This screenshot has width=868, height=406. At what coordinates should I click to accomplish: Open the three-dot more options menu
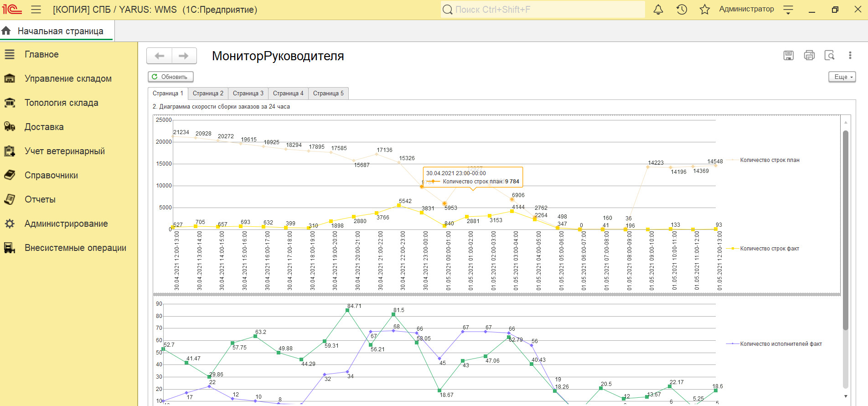[850, 55]
